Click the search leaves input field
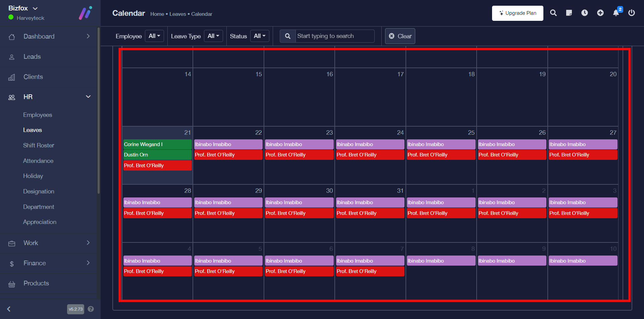 pos(334,36)
